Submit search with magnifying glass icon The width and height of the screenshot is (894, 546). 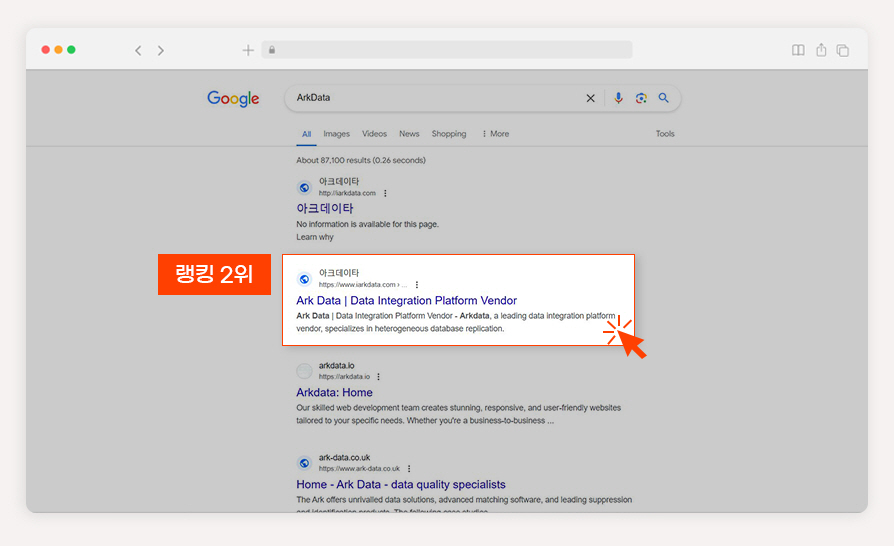[664, 98]
